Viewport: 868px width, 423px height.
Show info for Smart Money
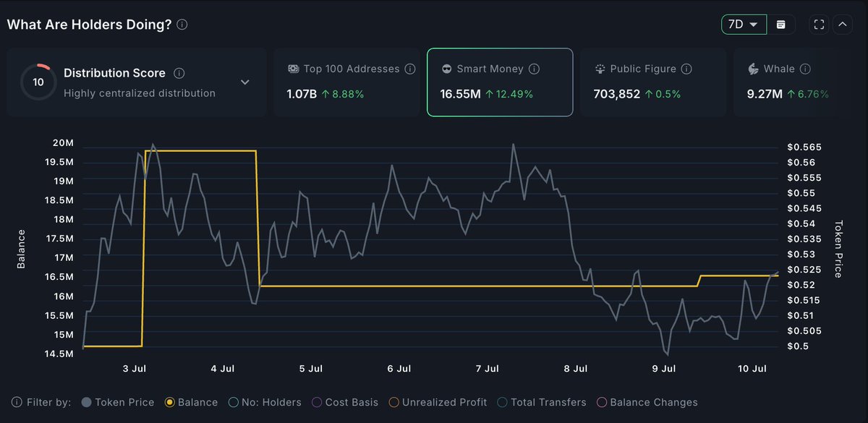coord(535,69)
